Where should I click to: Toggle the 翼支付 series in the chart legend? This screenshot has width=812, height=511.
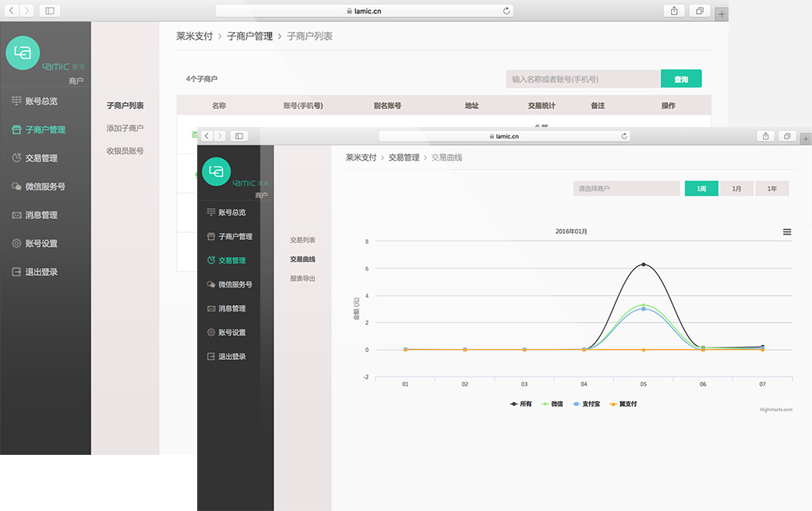pyautogui.click(x=623, y=404)
